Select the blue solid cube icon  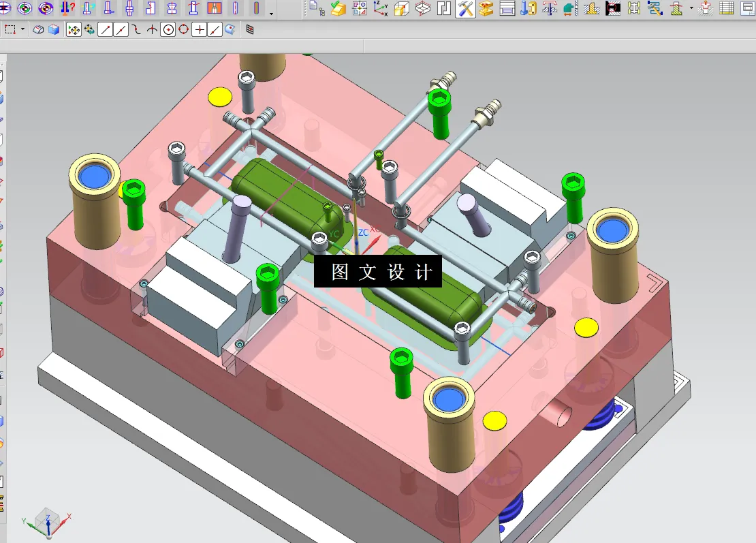tap(54, 30)
